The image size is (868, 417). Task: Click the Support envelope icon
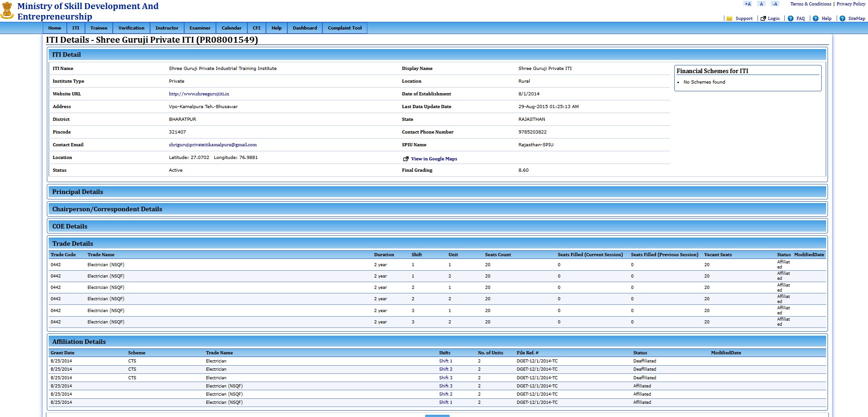(729, 19)
